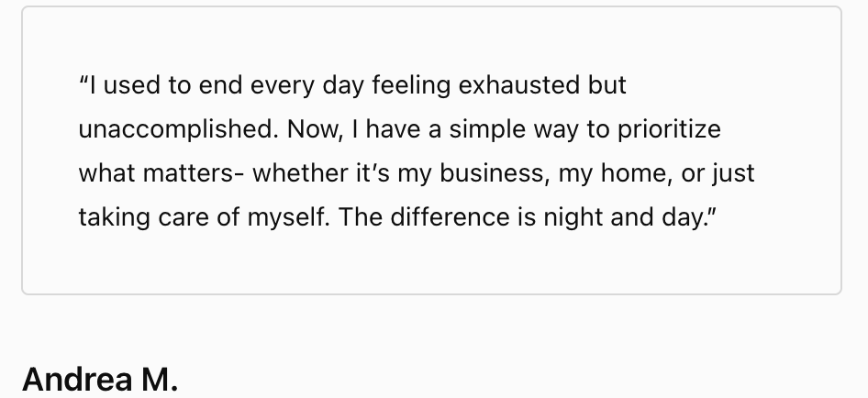The image size is (868, 398).
Task: Click the first line starting "I used to end"
Action: 352,86
